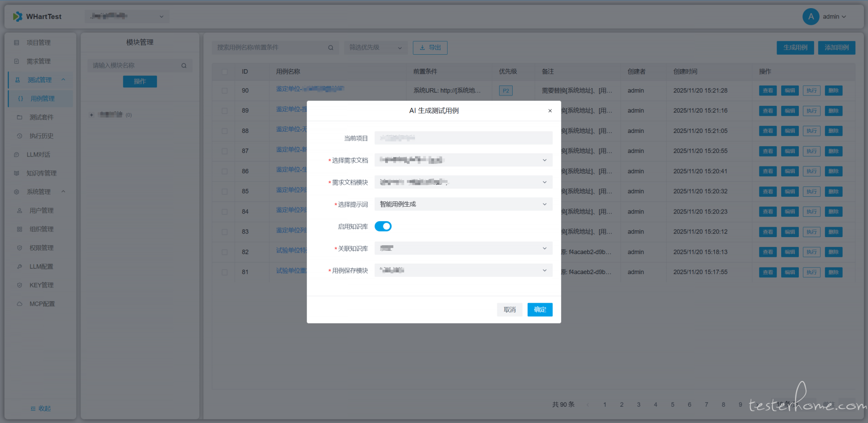Image resolution: width=868 pixels, height=423 pixels.
Task: Click the 取消 cancel button
Action: pos(509,309)
